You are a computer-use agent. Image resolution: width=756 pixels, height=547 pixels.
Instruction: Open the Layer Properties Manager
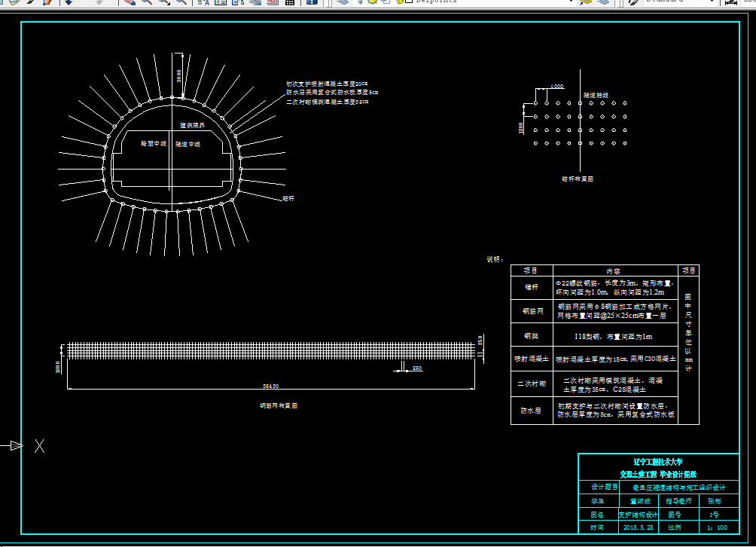343,2
